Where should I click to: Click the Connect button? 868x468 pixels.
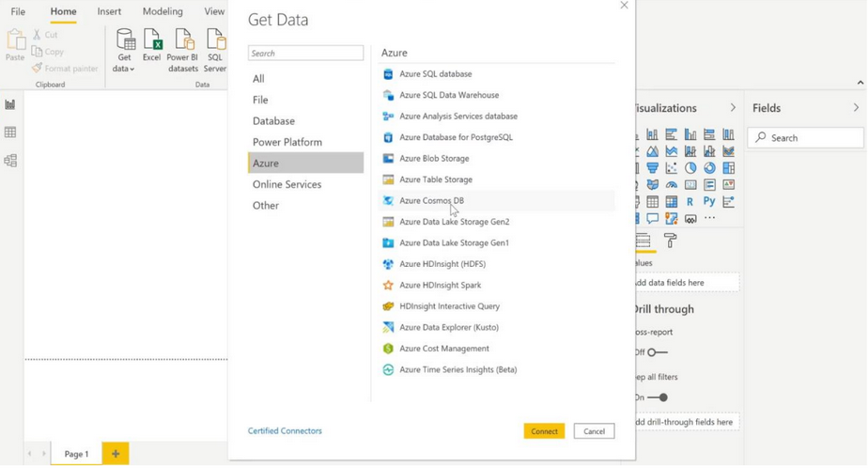[544, 431]
